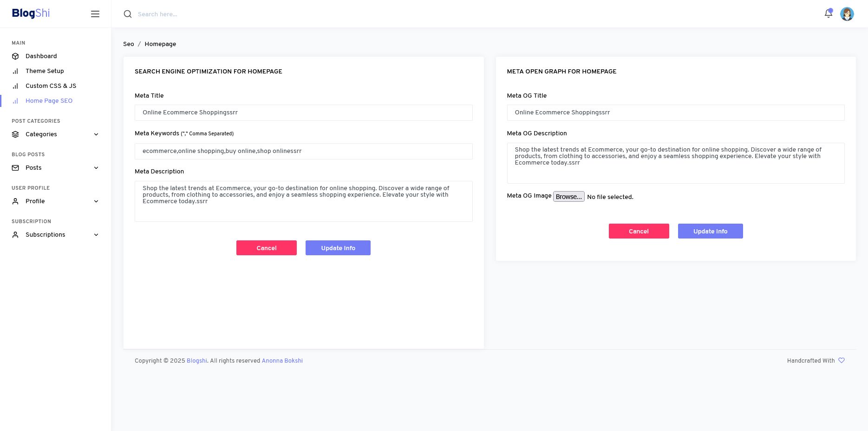Click the Categories layers icon
Screen dimensions: 868x431
pyautogui.click(x=15, y=134)
